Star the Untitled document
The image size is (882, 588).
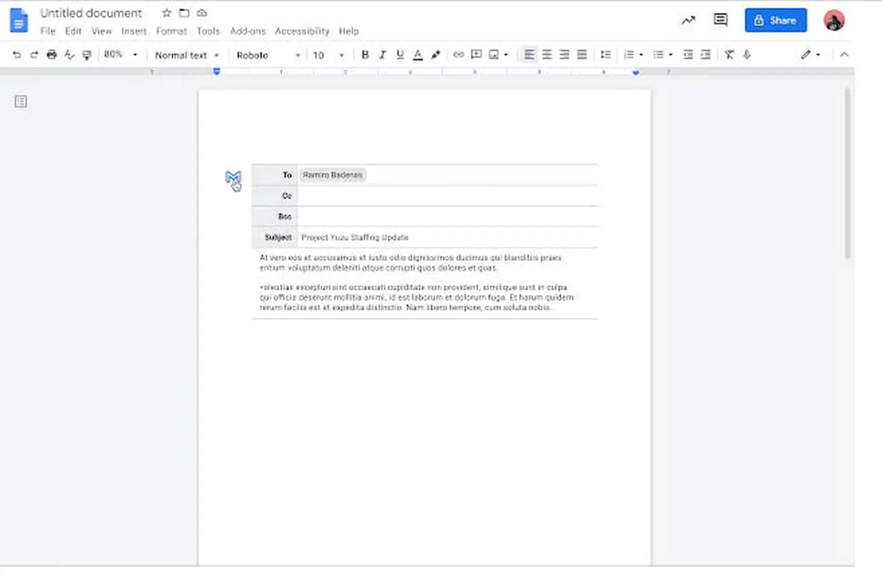167,13
